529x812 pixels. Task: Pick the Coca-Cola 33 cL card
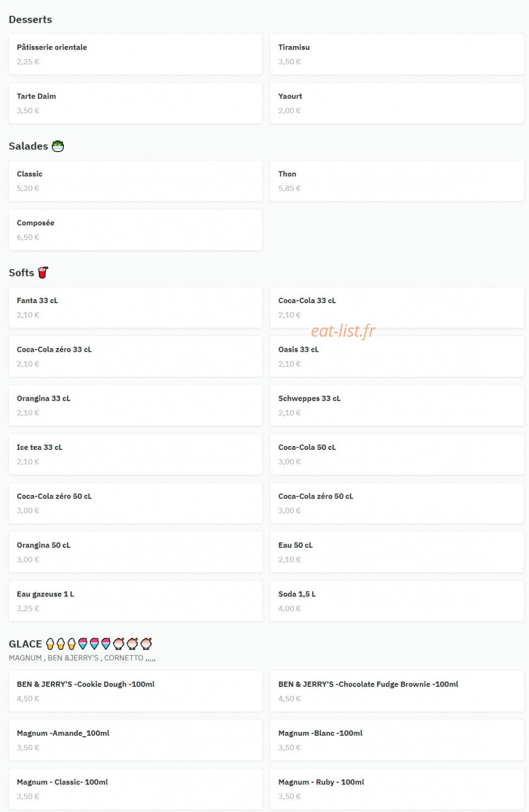click(x=397, y=307)
